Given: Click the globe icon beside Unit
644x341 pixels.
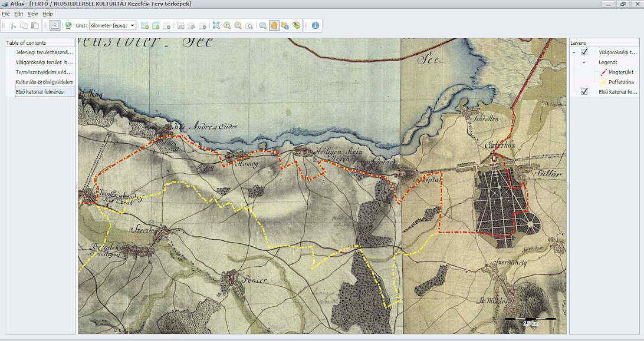Looking at the screenshot, I should click(68, 25).
